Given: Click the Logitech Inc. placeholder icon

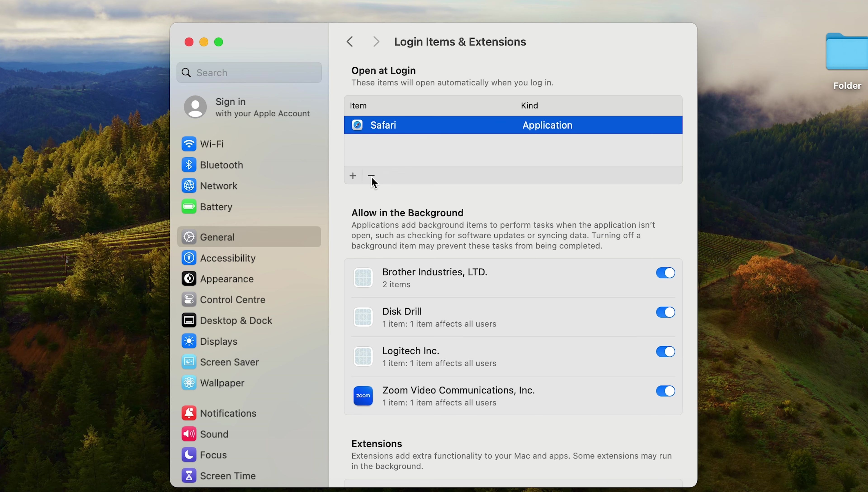Looking at the screenshot, I should (x=363, y=357).
